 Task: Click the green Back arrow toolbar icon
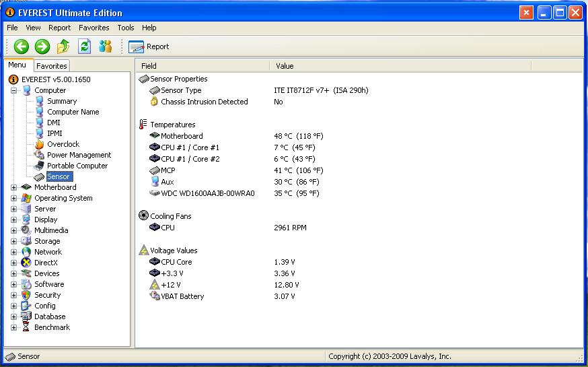22,46
